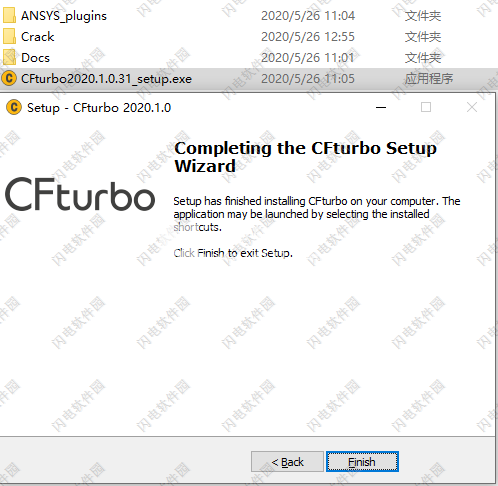The width and height of the screenshot is (498, 486).
Task: Minimize the CFturbo Setup window
Action: click(381, 107)
